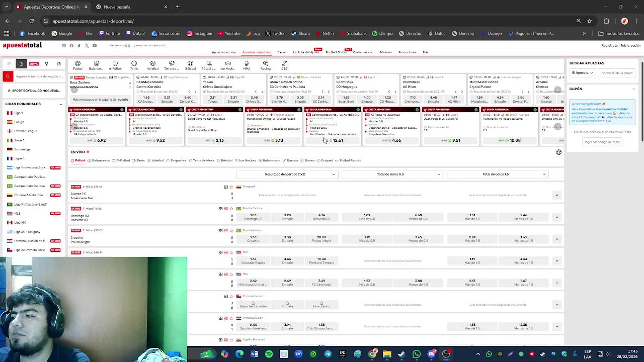The image size is (644, 362).
Task: Expand more markets for the Botafogo RJ row
Action: point(556,217)
